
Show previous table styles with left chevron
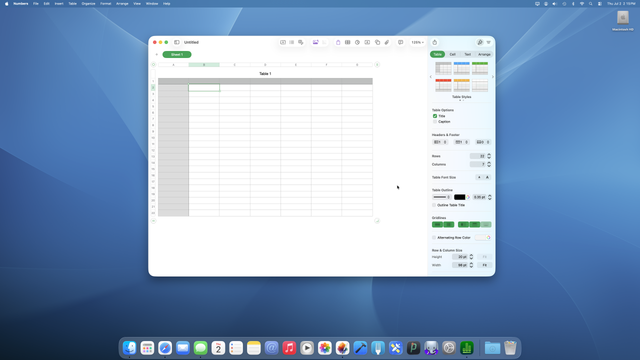[431, 77]
